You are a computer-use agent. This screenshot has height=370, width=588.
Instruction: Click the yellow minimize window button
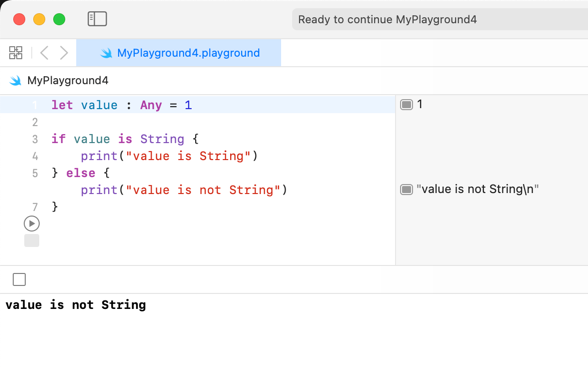[39, 19]
